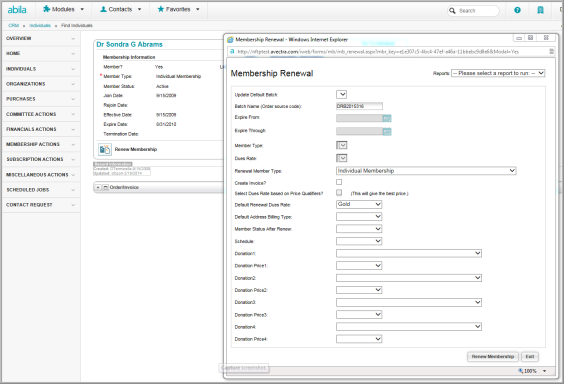The width and height of the screenshot is (564, 384).
Task: Open the Donation Price4 dropdown
Action: point(359,339)
